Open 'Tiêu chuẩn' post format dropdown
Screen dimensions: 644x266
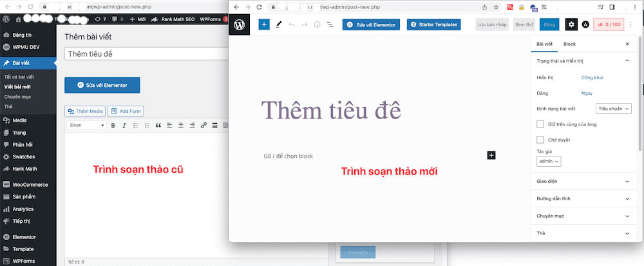(613, 109)
